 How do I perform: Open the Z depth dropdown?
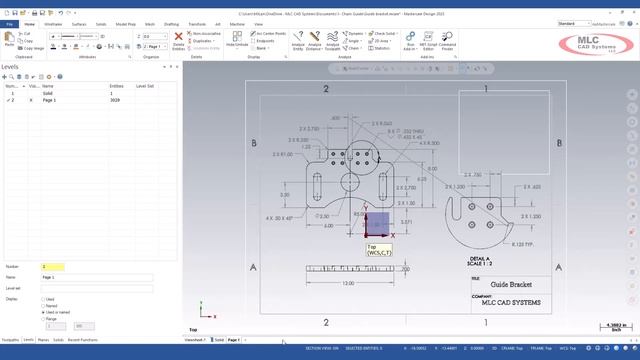pos(165,36)
